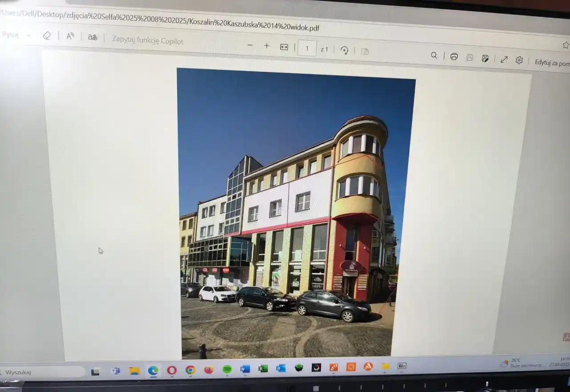
Task: Print the PDF document
Action: click(x=454, y=57)
